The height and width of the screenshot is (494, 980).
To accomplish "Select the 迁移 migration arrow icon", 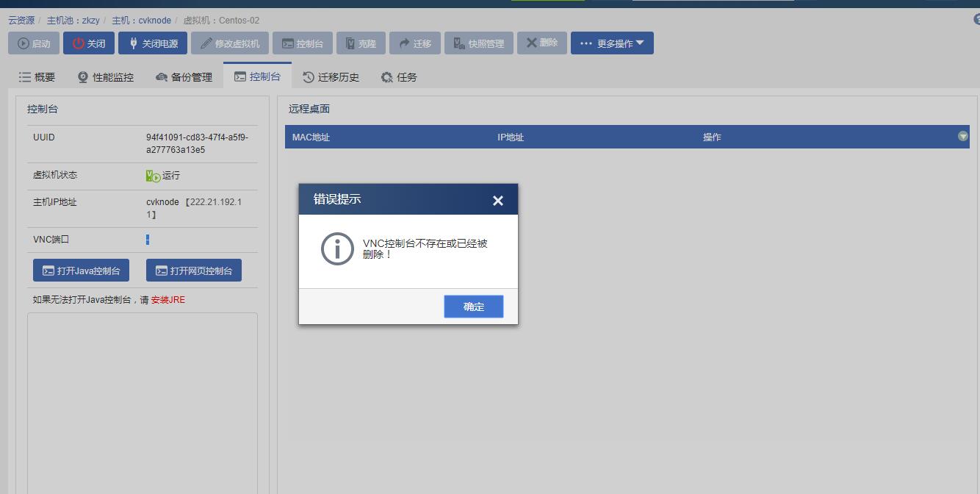I will tap(403, 43).
